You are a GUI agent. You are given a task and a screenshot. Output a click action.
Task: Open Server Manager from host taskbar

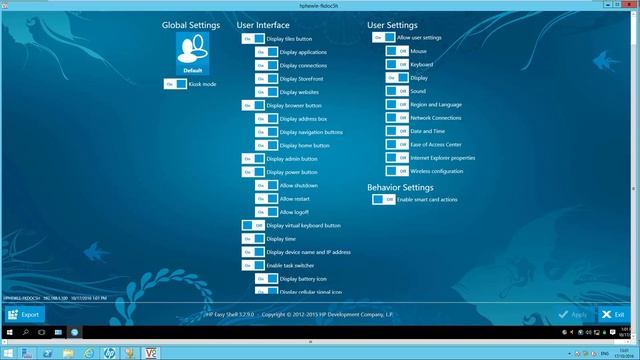point(27,353)
